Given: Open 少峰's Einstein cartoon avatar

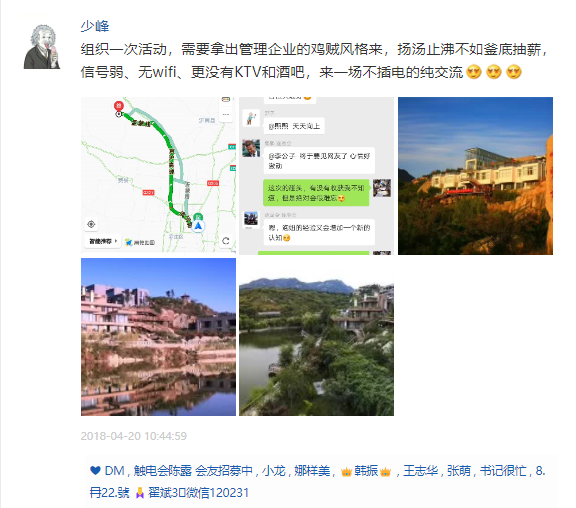Looking at the screenshot, I should coord(42,47).
